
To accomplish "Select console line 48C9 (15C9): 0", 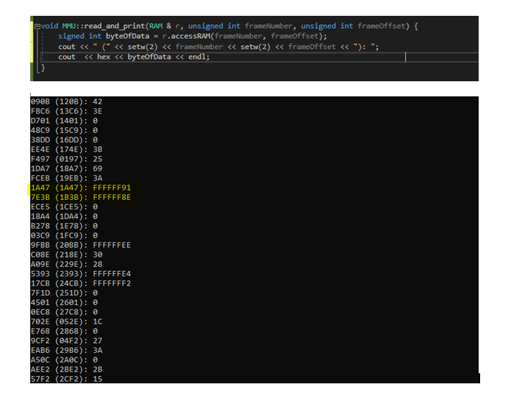I will [x=64, y=130].
